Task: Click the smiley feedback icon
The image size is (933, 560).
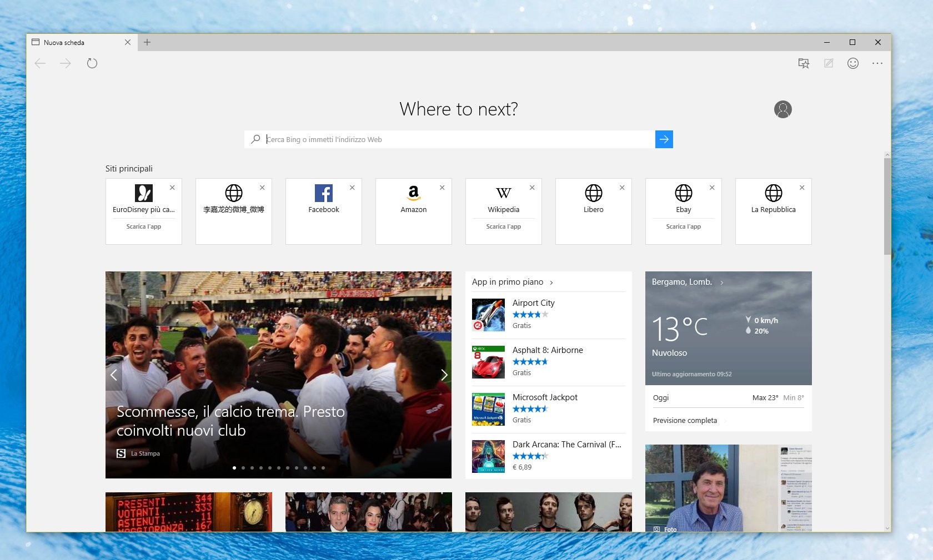Action: (x=853, y=63)
